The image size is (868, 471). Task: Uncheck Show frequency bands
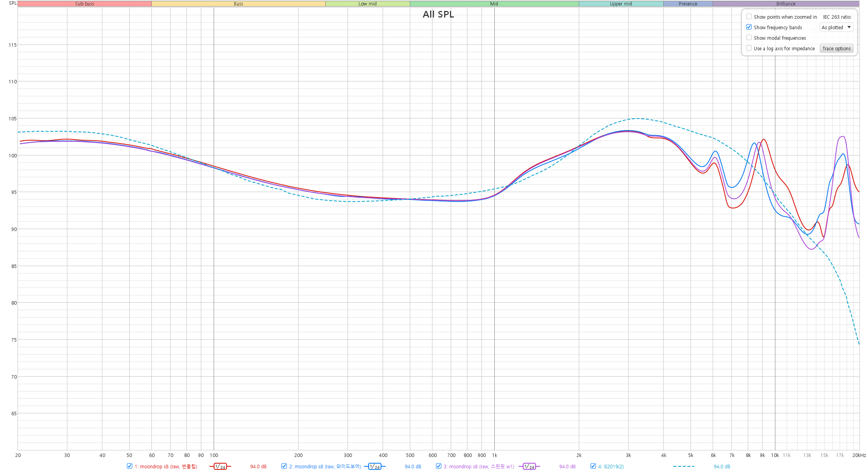coord(749,27)
